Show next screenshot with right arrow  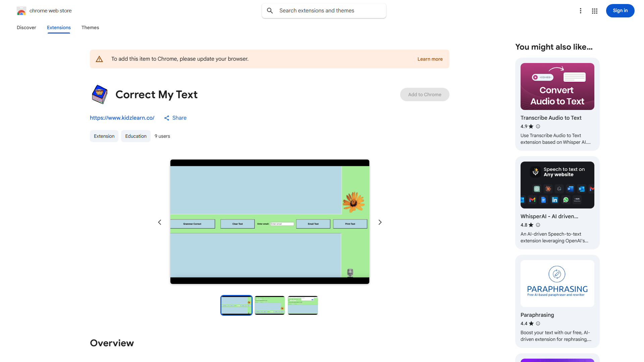click(x=380, y=222)
